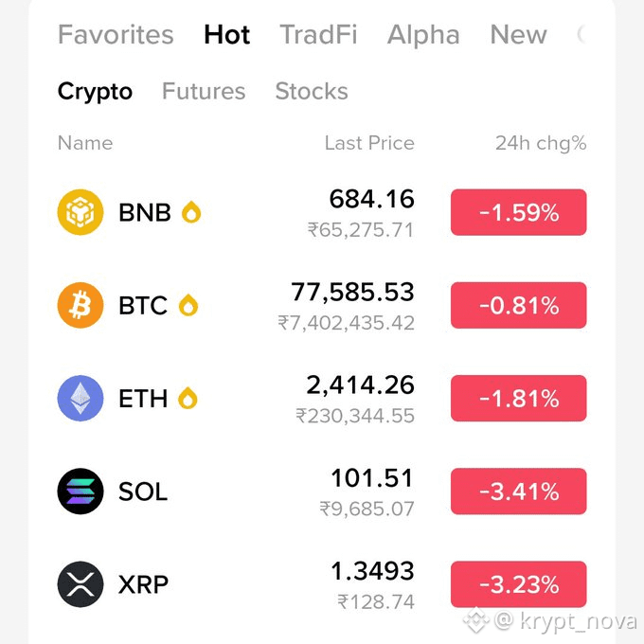Toggle SOL -3.41% change badge

(518, 492)
